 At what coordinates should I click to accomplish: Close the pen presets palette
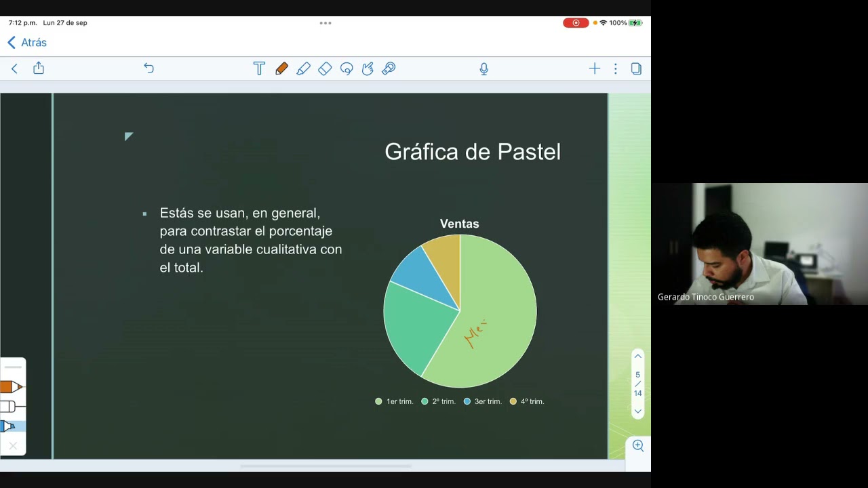(x=13, y=445)
